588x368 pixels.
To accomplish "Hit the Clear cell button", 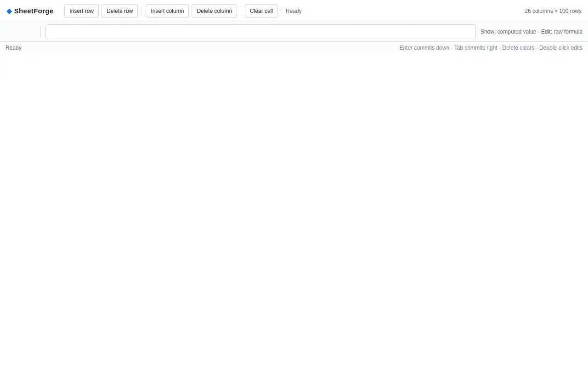I will click(261, 11).
